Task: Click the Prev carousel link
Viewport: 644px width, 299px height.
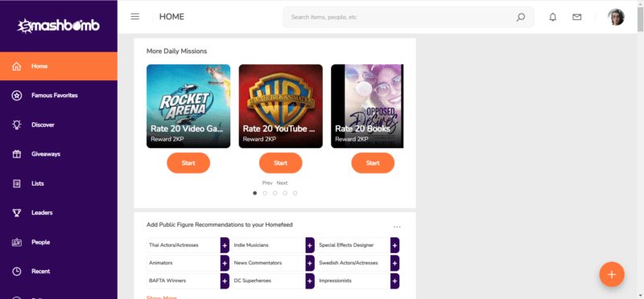Action: (x=267, y=183)
